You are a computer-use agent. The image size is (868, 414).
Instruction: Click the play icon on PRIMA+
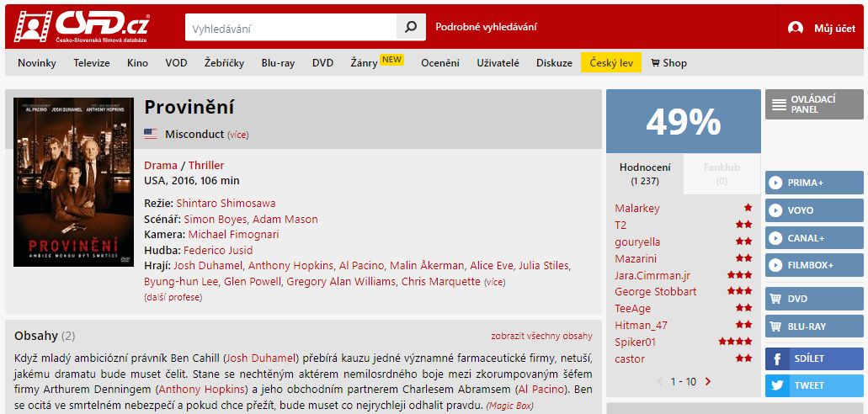[775, 182]
